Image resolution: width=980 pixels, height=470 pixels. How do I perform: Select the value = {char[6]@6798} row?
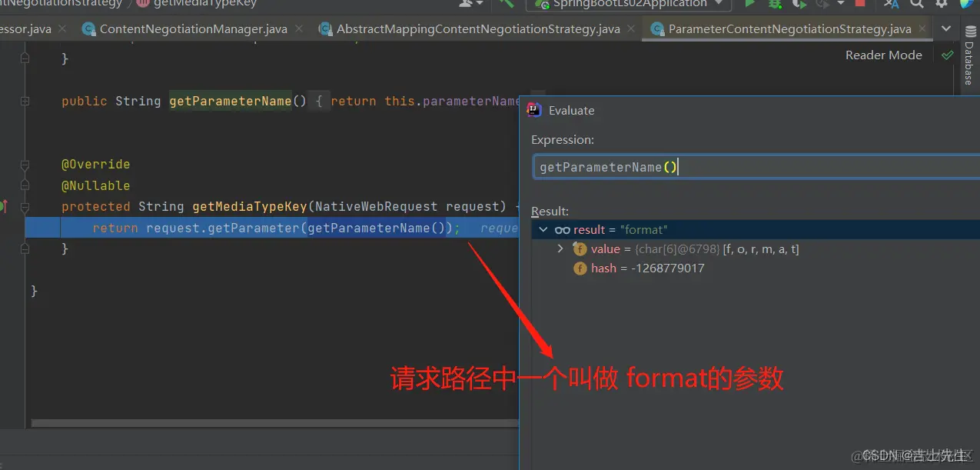(x=756, y=248)
